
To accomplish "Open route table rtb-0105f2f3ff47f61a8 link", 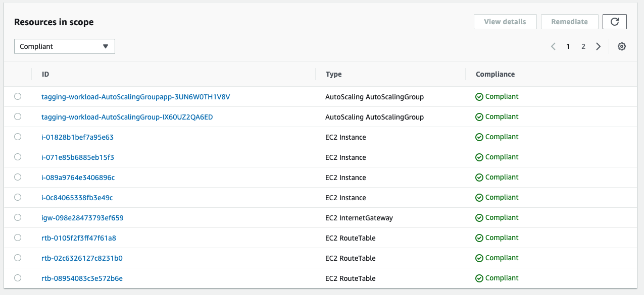I will 79,238.
